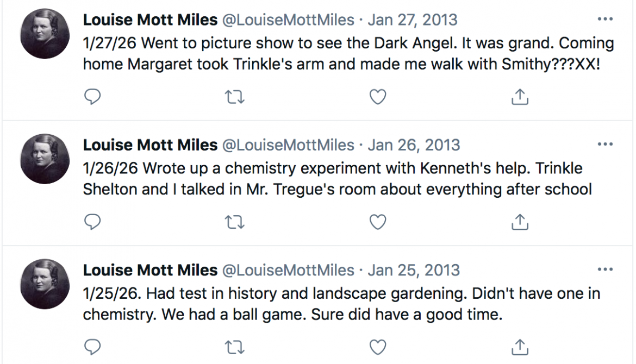Screen dimensions: 636x364
Task: Reply to the Jan 25 ball game tweet
Action: point(93,346)
